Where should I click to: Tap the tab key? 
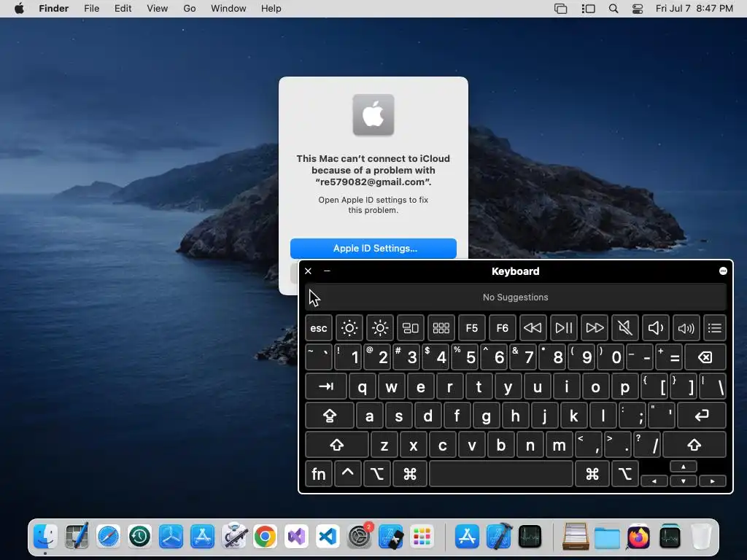[326, 386]
